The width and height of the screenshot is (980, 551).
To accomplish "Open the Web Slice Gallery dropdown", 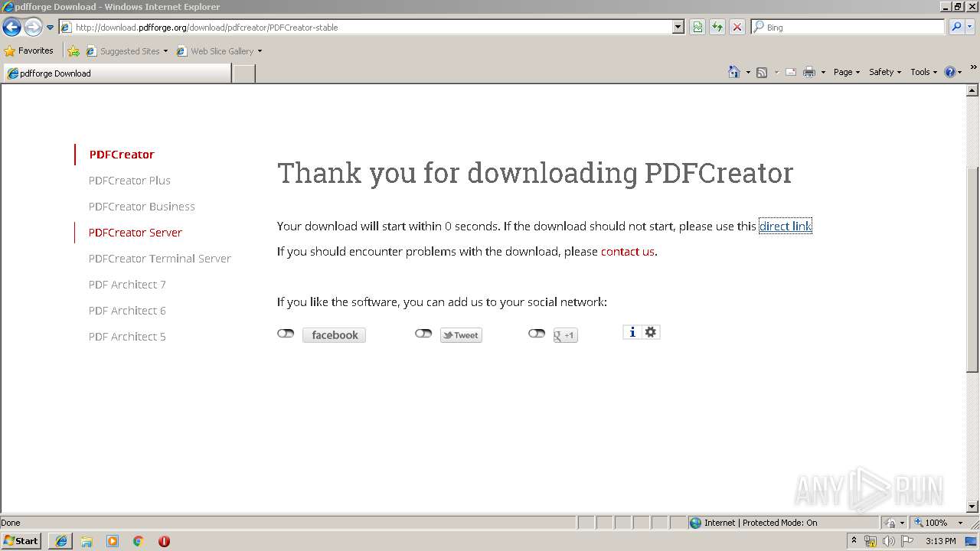I will click(x=219, y=51).
